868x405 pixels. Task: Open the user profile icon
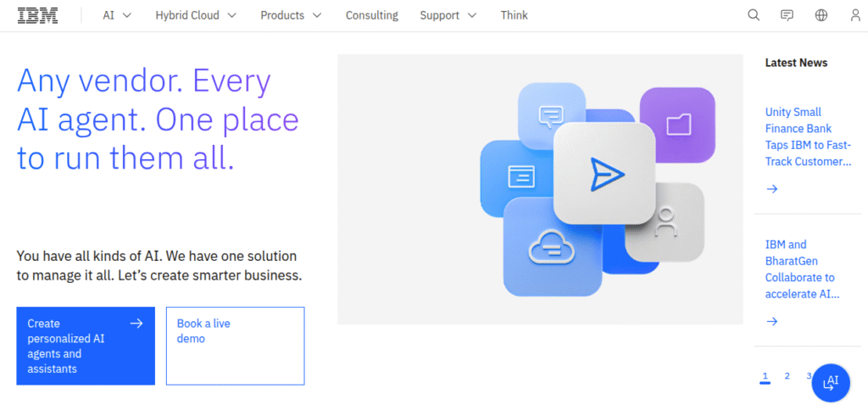pyautogui.click(x=855, y=15)
